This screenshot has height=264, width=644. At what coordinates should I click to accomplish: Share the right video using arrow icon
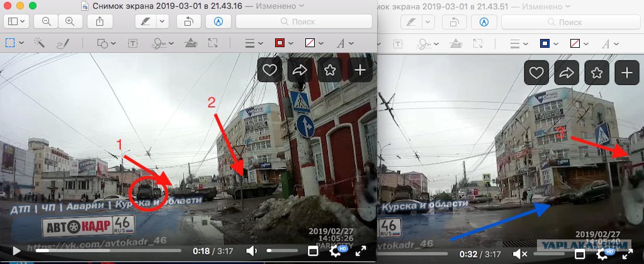(x=567, y=72)
